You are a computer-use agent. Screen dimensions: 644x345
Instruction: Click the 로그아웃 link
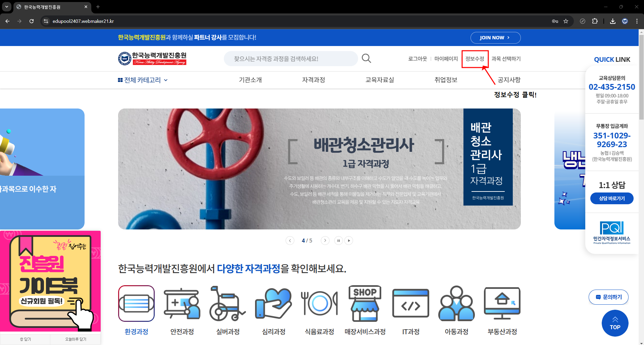point(417,59)
